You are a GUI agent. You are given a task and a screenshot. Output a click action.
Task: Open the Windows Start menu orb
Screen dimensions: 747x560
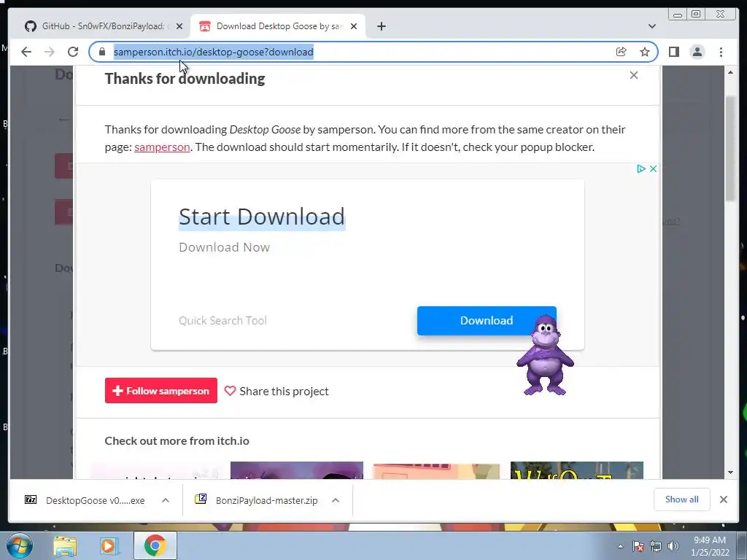20,545
